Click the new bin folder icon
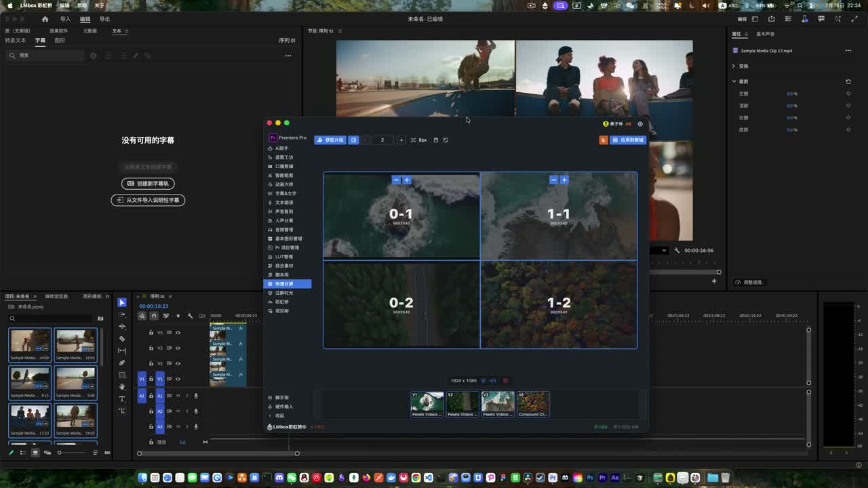 (x=100, y=318)
